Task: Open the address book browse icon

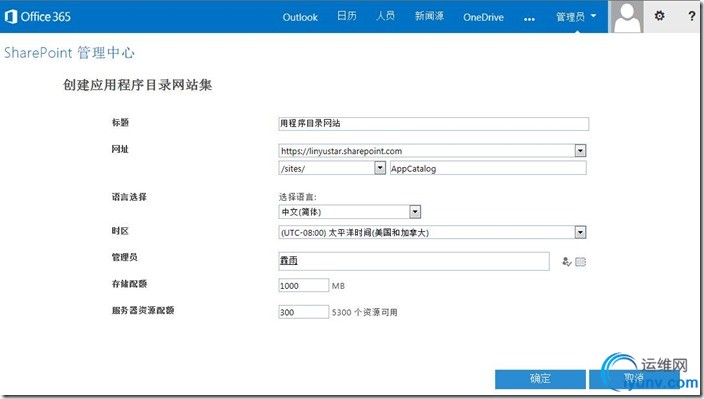Action: click(x=581, y=261)
